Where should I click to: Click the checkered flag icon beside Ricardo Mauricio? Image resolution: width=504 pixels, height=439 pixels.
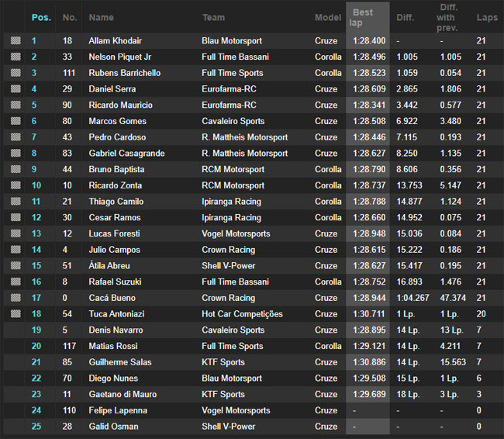[x=16, y=105]
